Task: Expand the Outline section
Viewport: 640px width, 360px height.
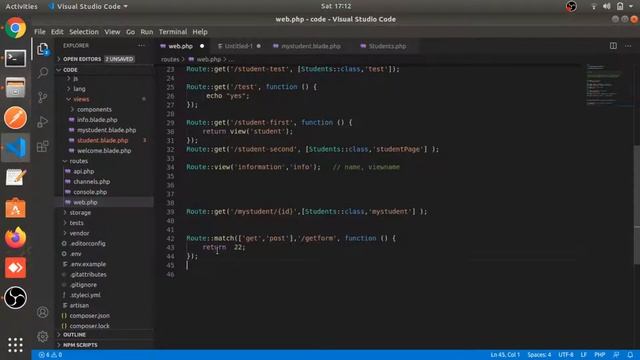Action: (x=104, y=335)
